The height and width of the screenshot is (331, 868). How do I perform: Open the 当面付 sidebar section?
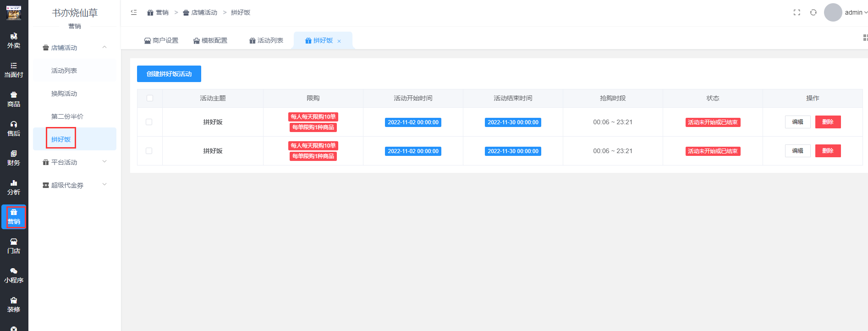14,70
